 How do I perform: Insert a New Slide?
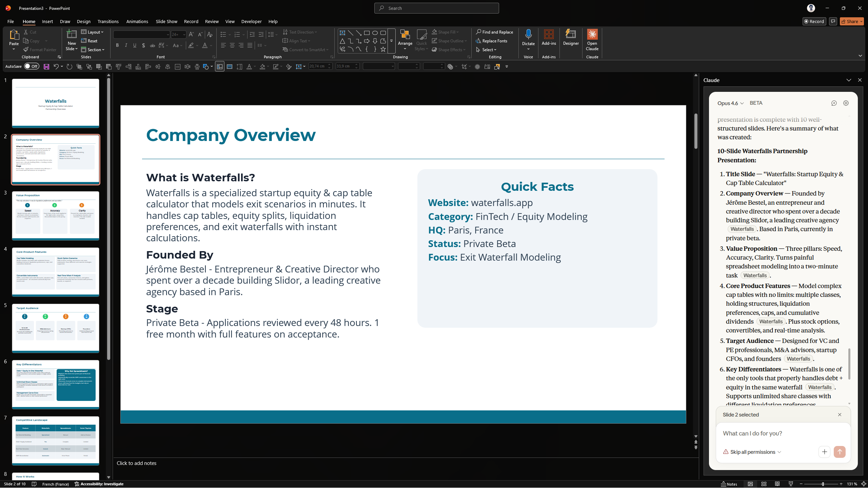coord(72,35)
